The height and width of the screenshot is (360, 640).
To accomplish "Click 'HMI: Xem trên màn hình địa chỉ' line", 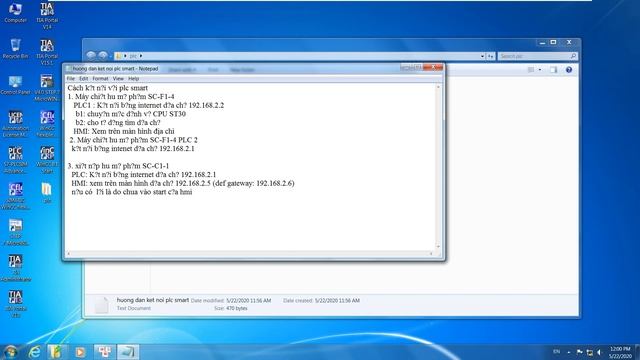I will point(124,131).
